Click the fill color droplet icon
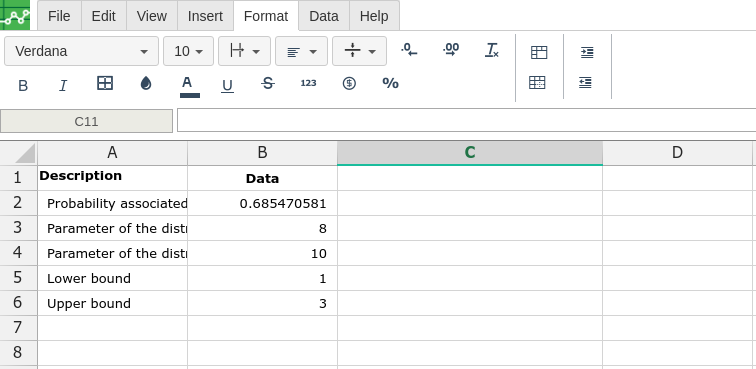Screen dimensions: 756x369 click(146, 83)
